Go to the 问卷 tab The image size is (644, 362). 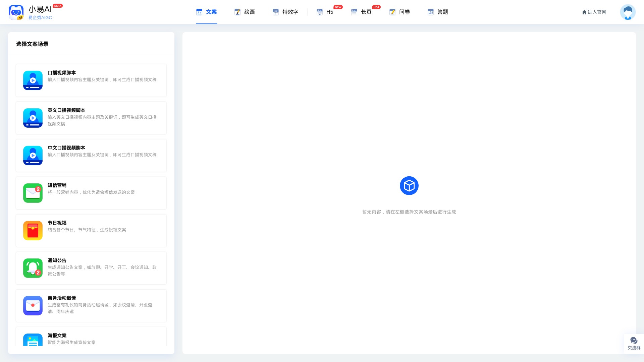(399, 12)
